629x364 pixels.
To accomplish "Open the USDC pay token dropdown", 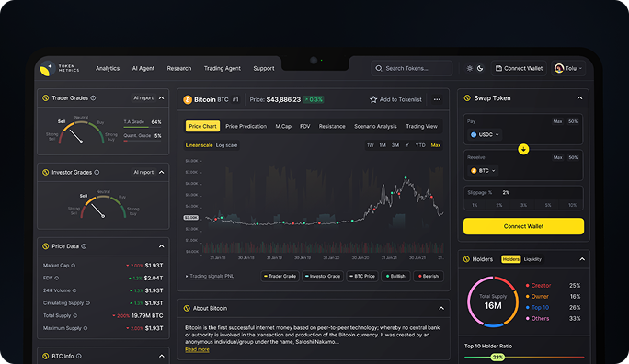I will 485,135.
